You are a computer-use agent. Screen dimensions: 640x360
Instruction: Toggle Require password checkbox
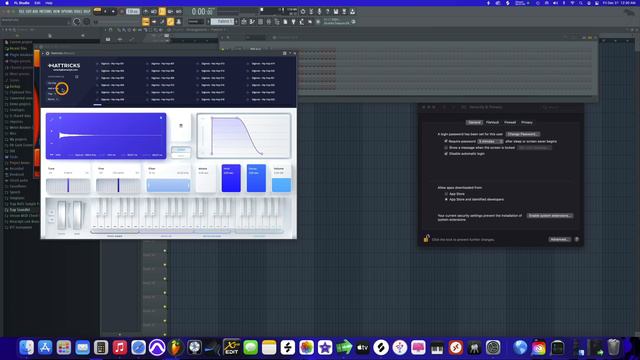coord(446,141)
